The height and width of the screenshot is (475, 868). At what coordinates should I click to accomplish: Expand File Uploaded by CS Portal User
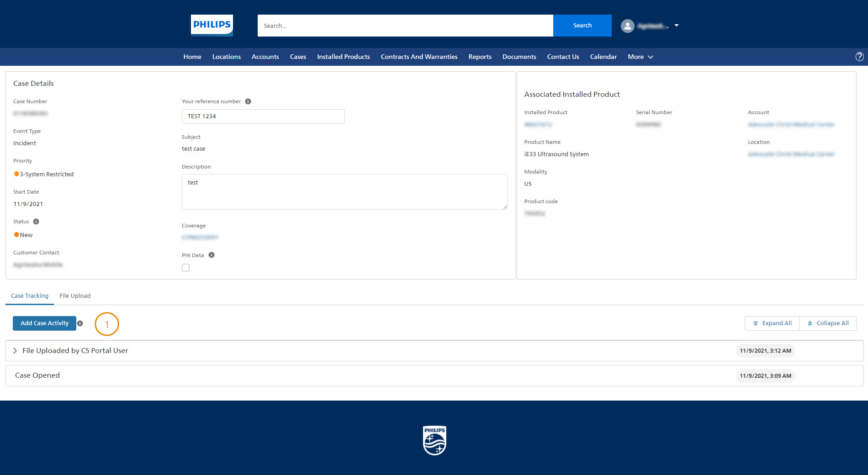tap(15, 351)
